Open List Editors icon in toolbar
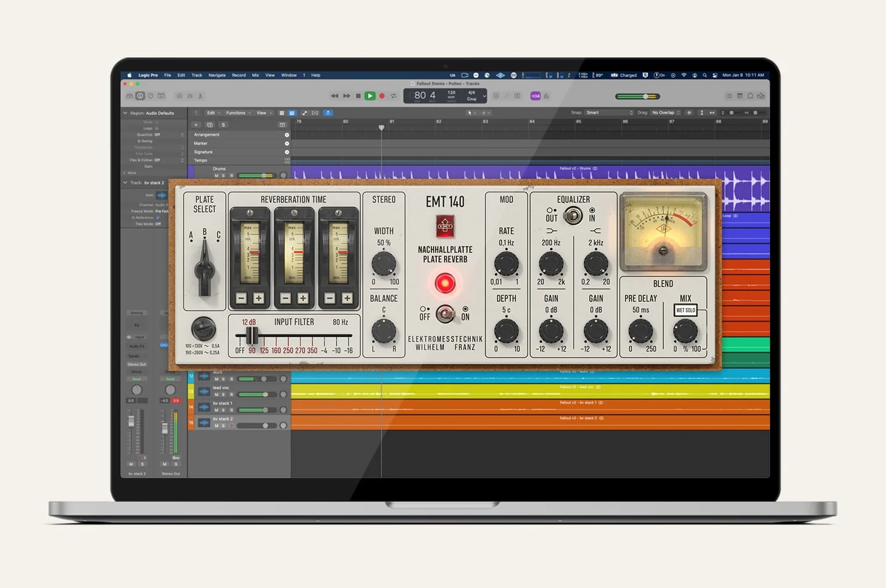 point(729,96)
